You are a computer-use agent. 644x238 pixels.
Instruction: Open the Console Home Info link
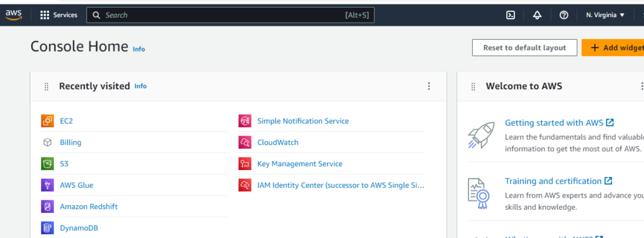point(139,49)
